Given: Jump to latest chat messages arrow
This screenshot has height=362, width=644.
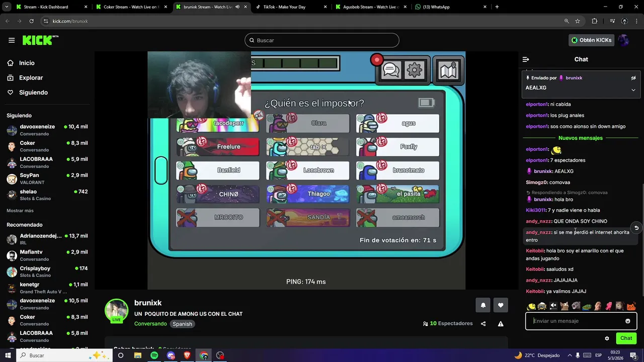Looking at the screenshot, I should point(636,228).
